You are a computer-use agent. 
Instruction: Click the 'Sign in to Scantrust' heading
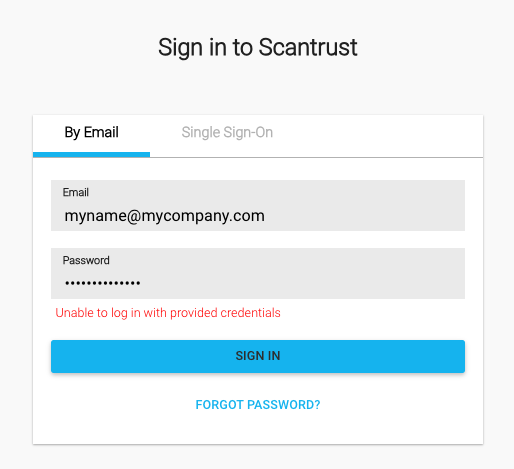click(258, 48)
